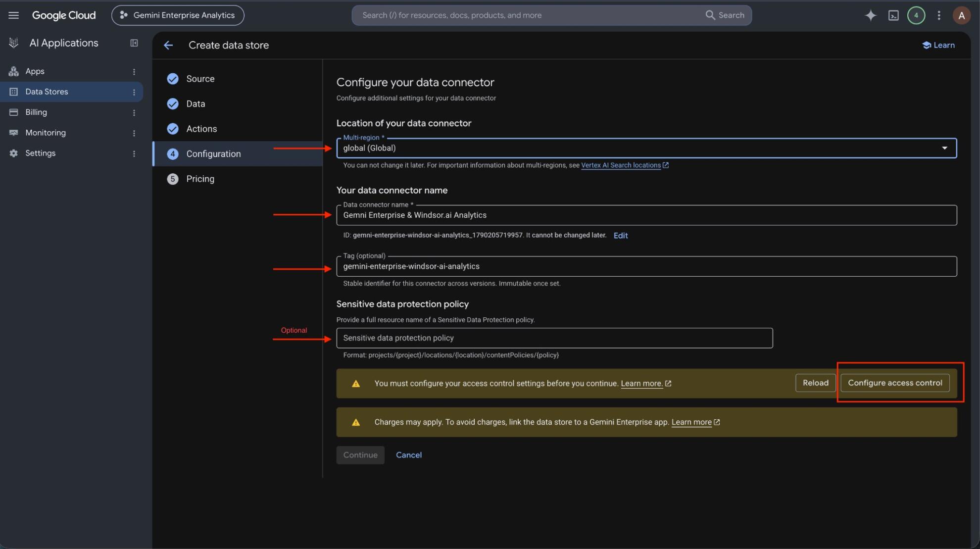This screenshot has width=980, height=549.
Task: Go back using the arrow beside Create data store
Action: coord(168,45)
